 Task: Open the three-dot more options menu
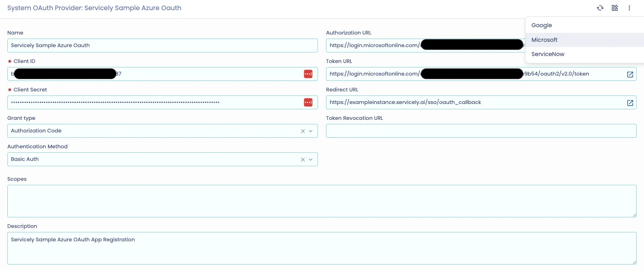629,8
